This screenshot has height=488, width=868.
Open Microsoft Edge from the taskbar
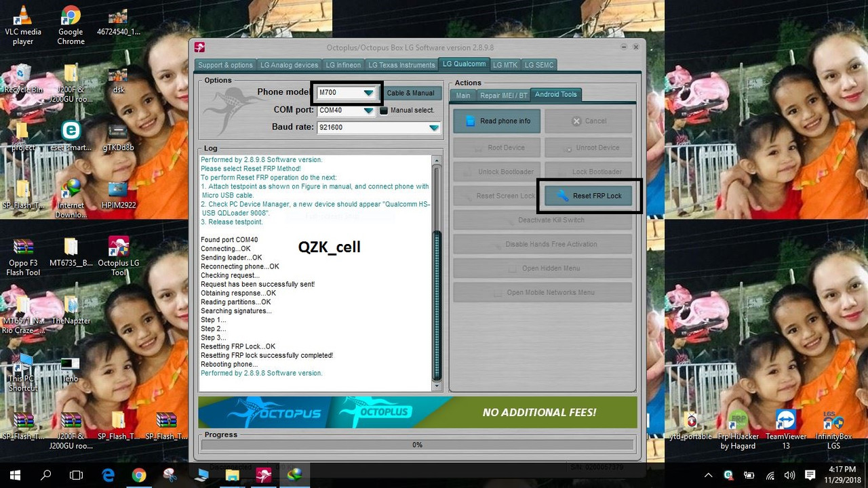click(108, 475)
